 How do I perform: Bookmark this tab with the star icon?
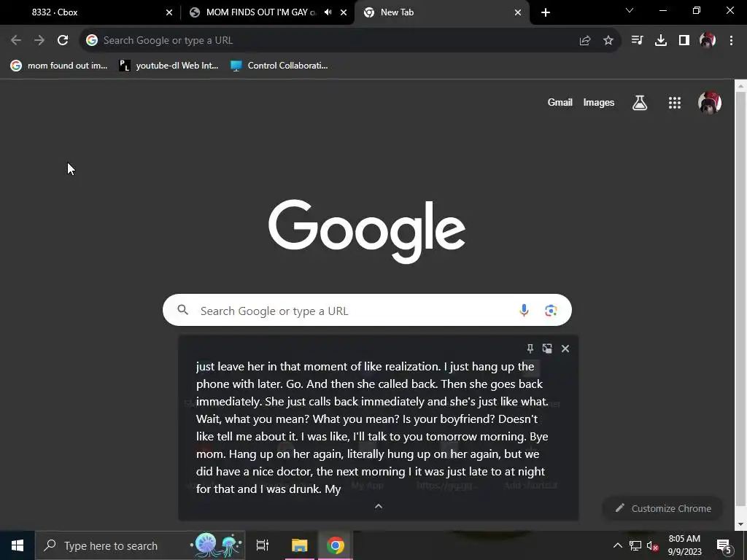pos(608,41)
